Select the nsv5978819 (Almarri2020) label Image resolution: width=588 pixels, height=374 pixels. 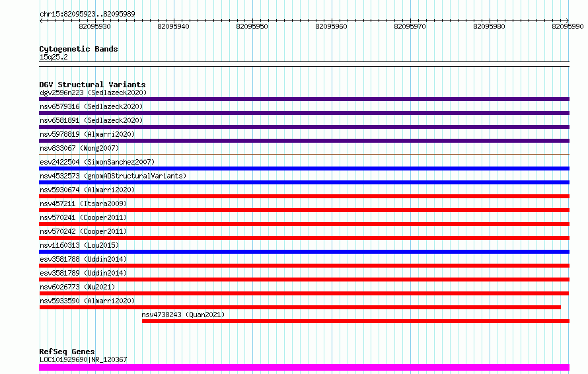pyautogui.click(x=87, y=134)
